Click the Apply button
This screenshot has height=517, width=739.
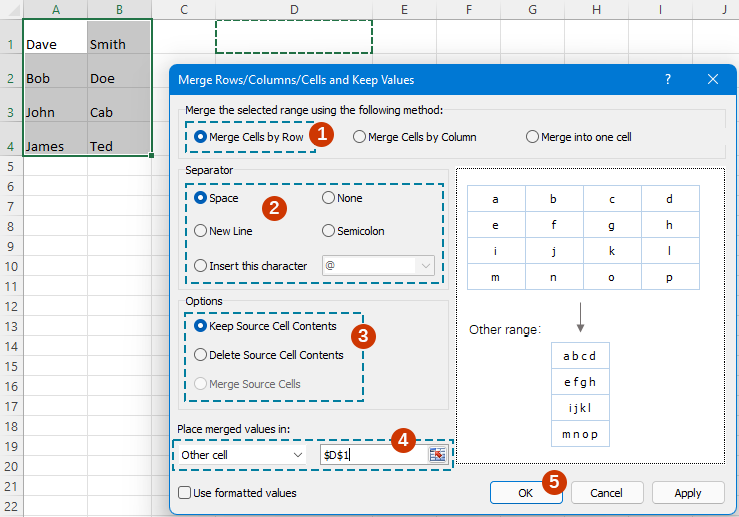[x=688, y=493]
